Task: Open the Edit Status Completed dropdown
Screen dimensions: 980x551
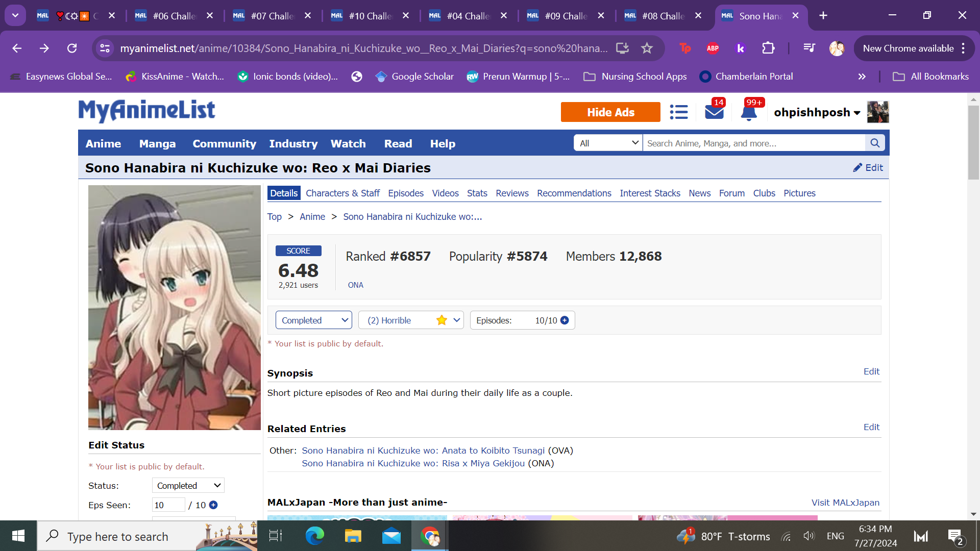Action: point(188,485)
